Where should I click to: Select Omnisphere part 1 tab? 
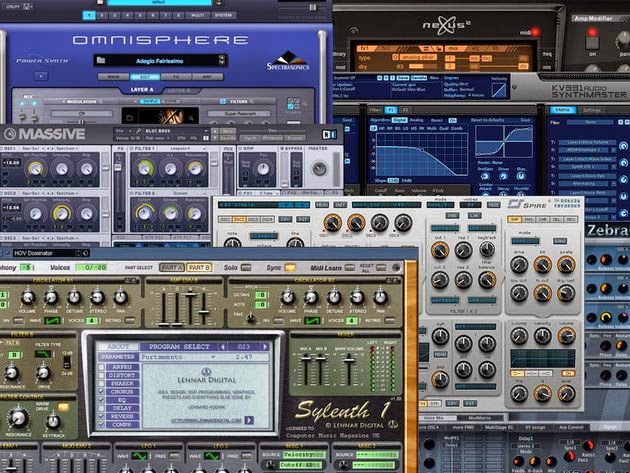click(x=89, y=15)
